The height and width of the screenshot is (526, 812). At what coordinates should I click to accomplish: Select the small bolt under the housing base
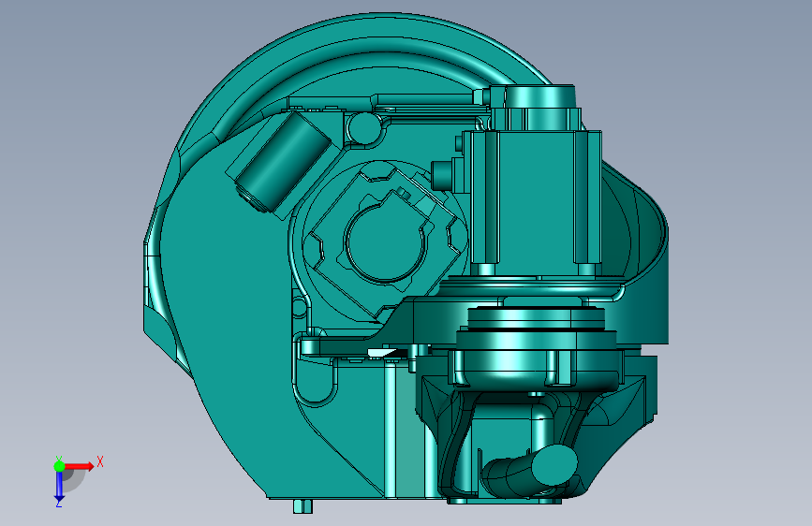click(x=303, y=506)
